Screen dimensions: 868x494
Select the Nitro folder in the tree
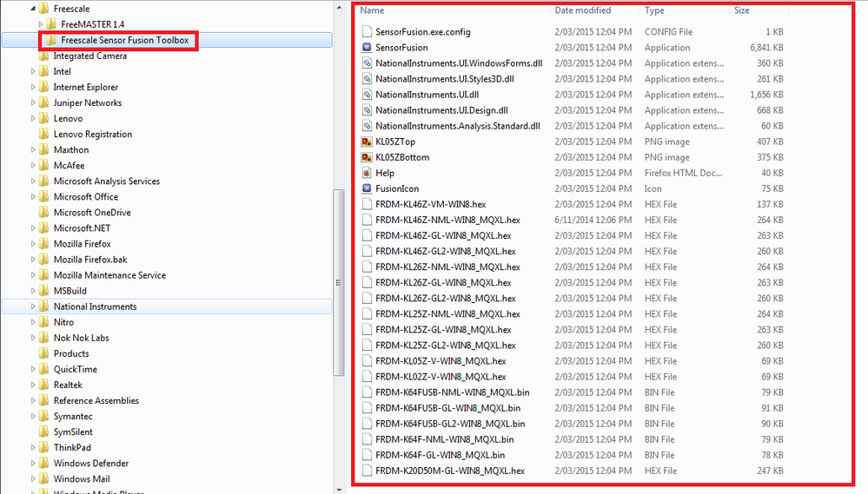pos(63,322)
